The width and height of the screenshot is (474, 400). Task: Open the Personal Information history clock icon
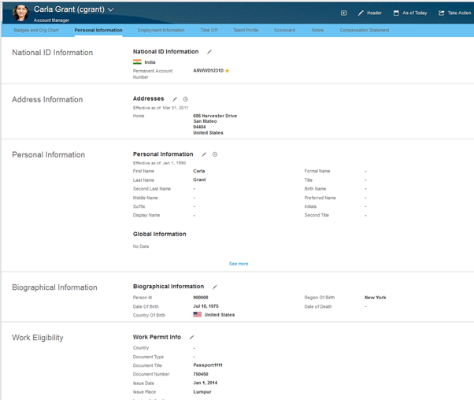[x=215, y=154]
